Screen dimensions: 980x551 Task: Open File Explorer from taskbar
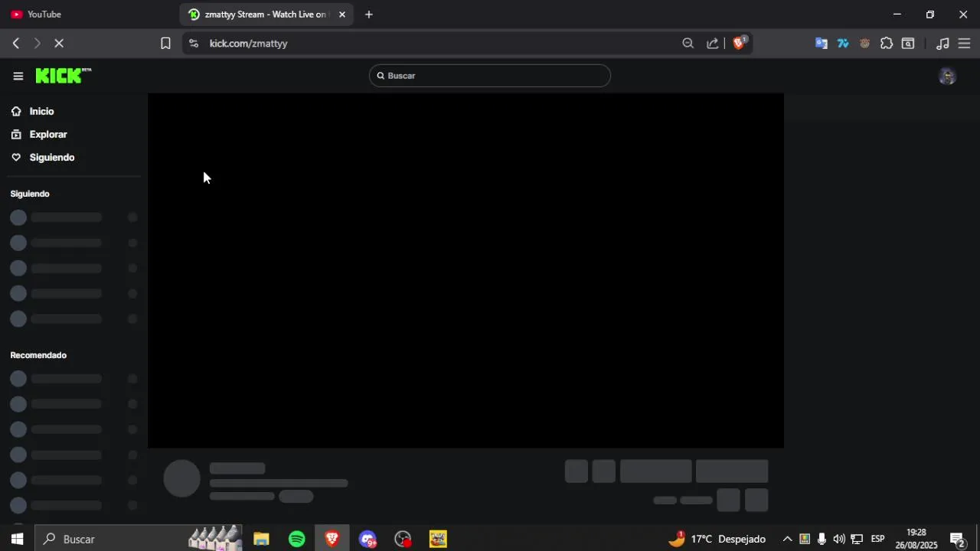(261, 539)
